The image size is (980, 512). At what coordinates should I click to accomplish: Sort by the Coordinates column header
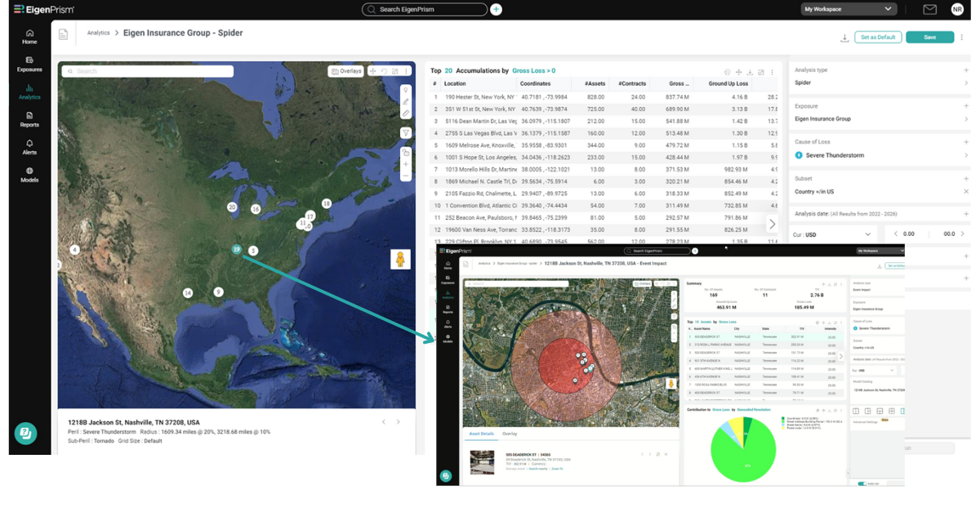coord(536,83)
